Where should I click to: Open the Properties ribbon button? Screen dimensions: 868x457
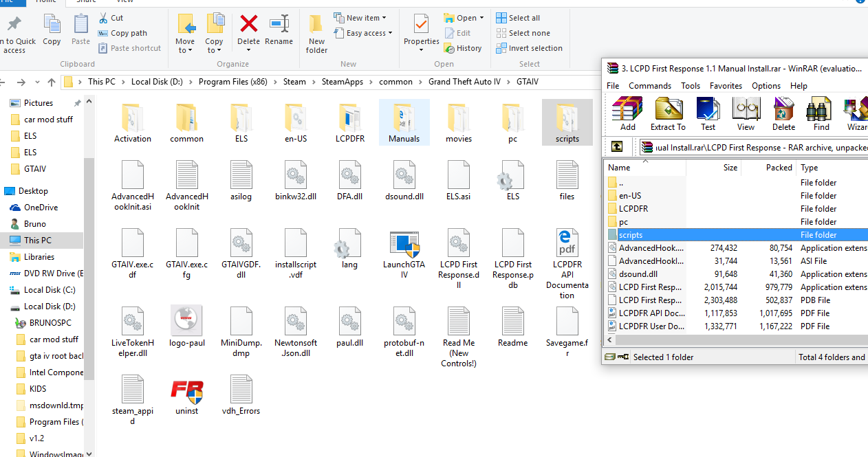click(422, 32)
